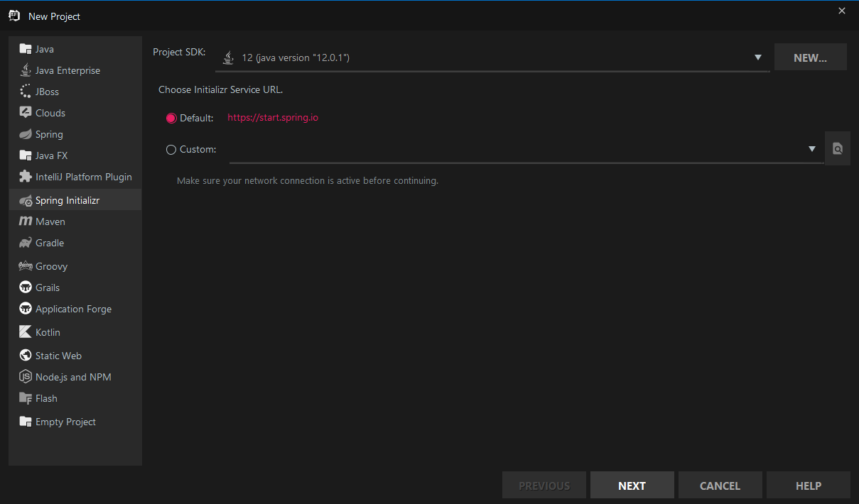Screen dimensions: 859x504
Task: Enable the Custom URL radio option
Action: [x=171, y=150]
